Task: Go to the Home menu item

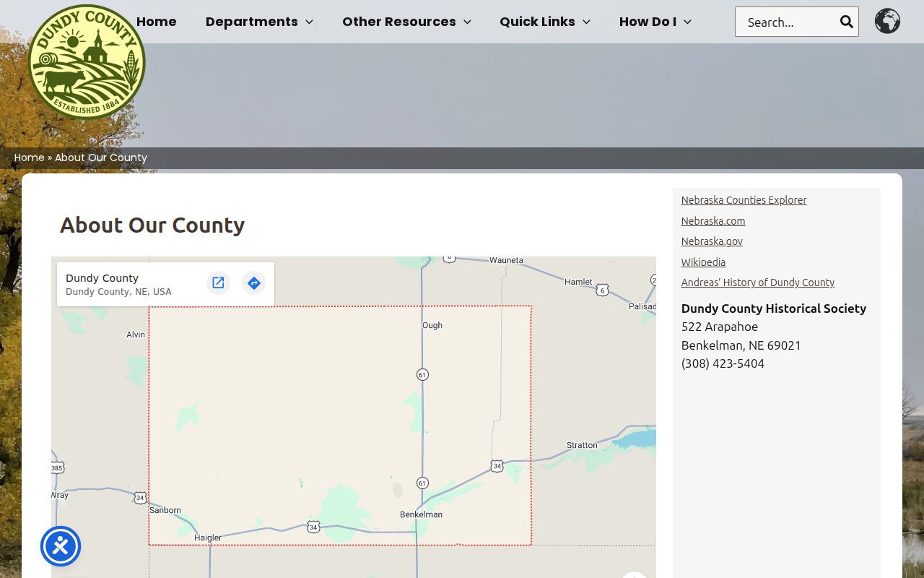Action: click(156, 22)
